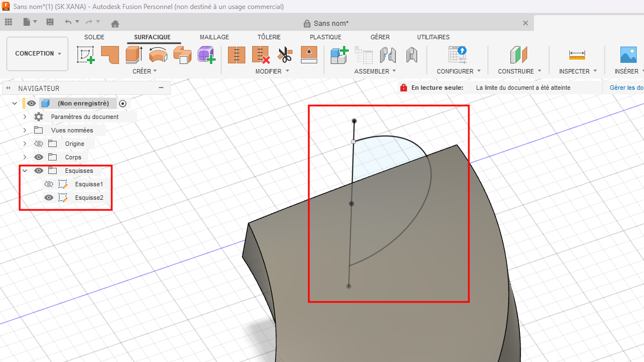The width and height of the screenshot is (644, 362).
Task: Activate the root component radio button
Action: point(122,103)
